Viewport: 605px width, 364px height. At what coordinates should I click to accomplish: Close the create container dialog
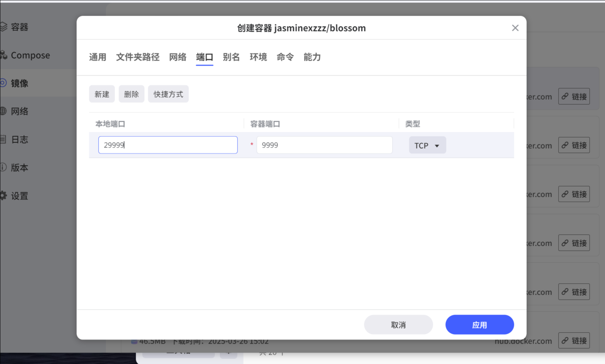pyautogui.click(x=515, y=28)
